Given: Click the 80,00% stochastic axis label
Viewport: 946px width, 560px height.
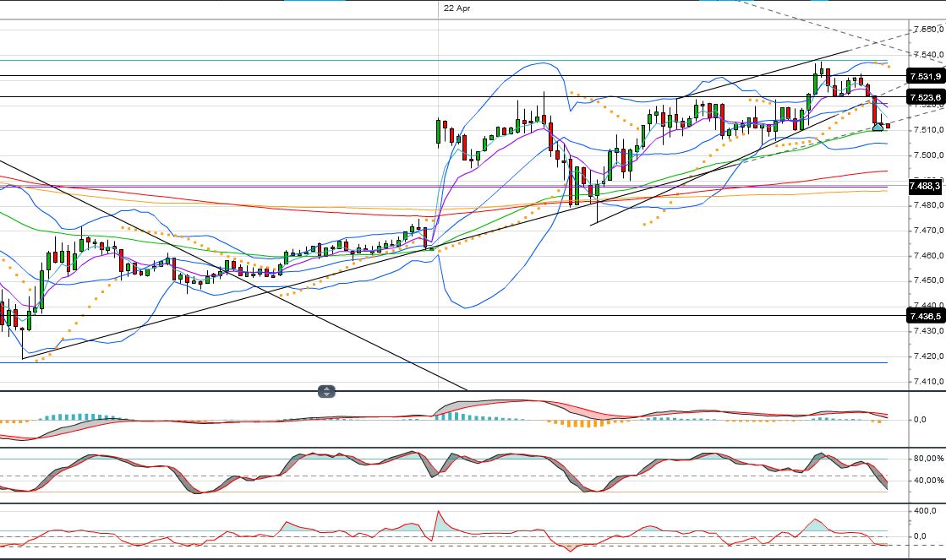Looking at the screenshot, I should pyautogui.click(x=928, y=459).
